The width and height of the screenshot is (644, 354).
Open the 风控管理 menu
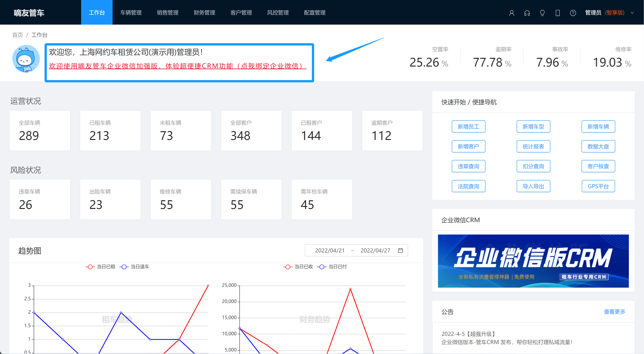[278, 12]
